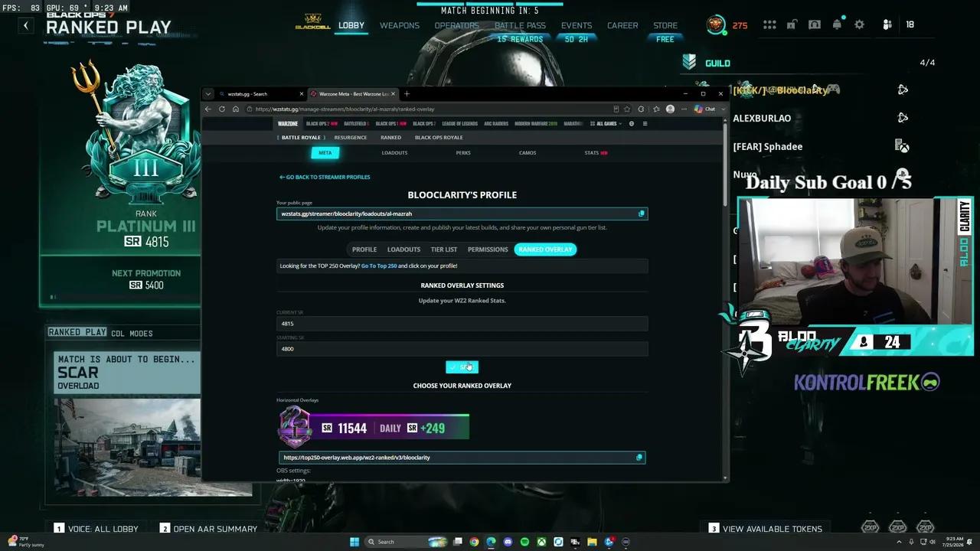The image size is (980, 551).
Task: Open the game settings gear
Action: pos(859,24)
